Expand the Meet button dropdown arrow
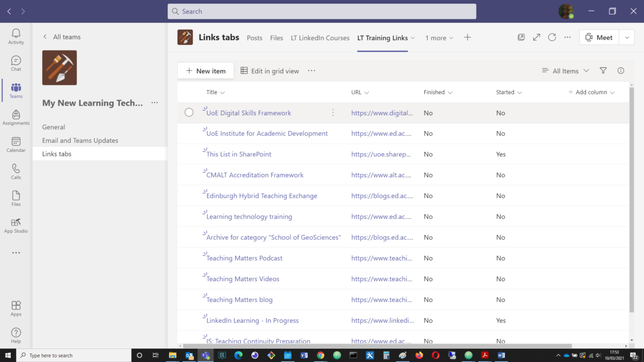The width and height of the screenshot is (644, 362). (626, 37)
